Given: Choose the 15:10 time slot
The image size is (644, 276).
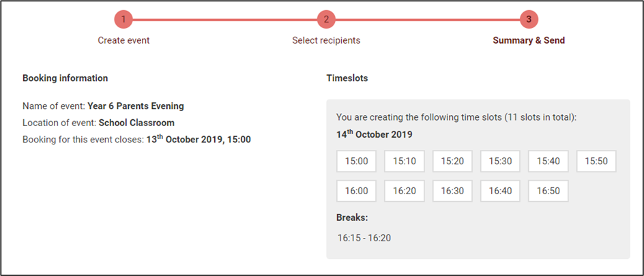Looking at the screenshot, I should coord(405,162).
